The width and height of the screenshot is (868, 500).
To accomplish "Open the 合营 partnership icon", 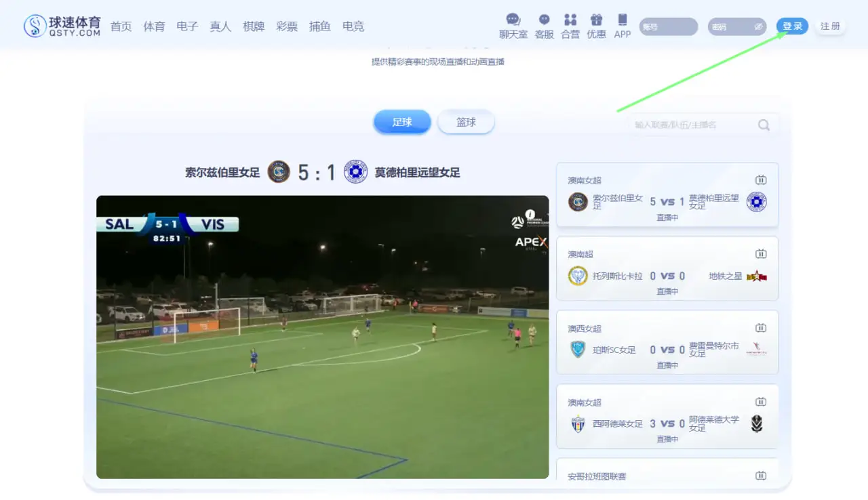I will [x=570, y=20].
